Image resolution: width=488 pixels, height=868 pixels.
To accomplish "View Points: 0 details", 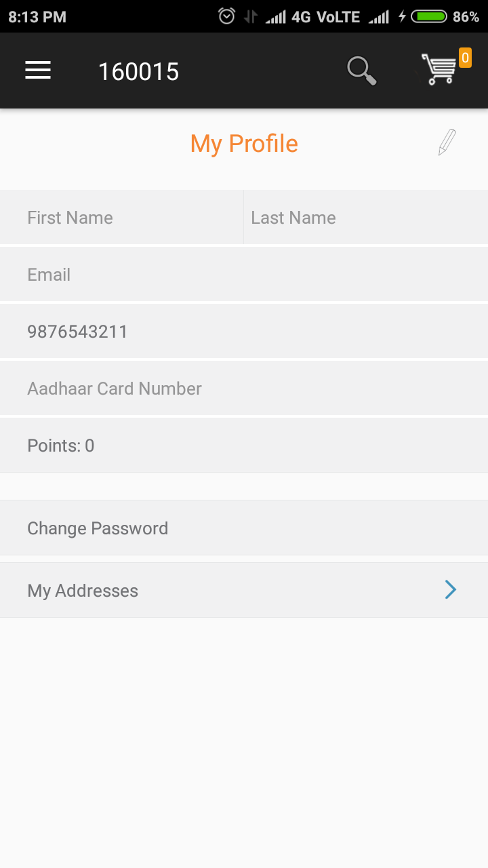I will point(244,445).
